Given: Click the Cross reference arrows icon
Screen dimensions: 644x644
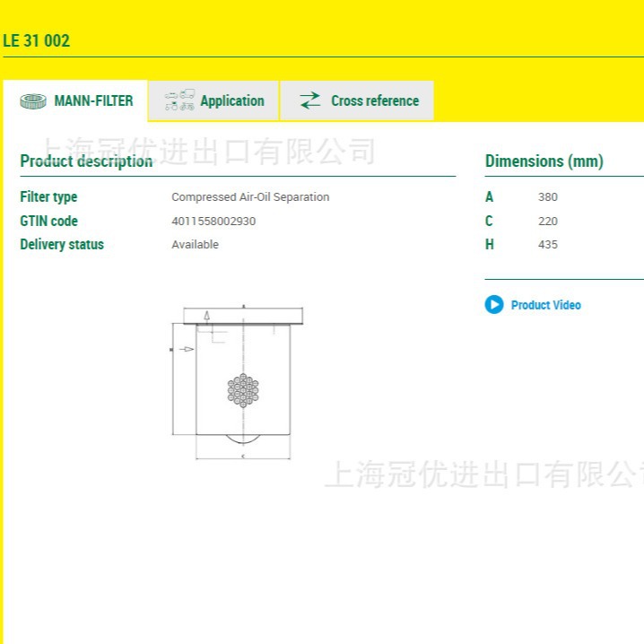Looking at the screenshot, I should tap(310, 100).
